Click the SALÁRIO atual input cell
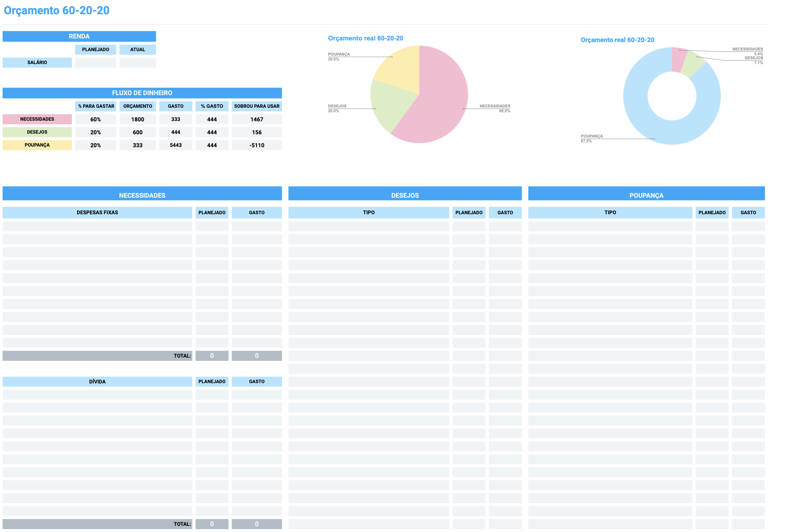Screen dimensions: 786x532 (138, 63)
